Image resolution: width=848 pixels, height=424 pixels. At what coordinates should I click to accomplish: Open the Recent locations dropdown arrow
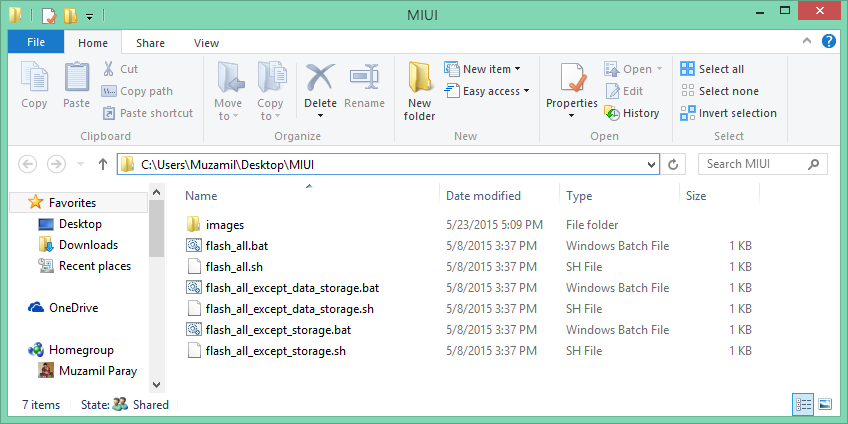click(81, 164)
